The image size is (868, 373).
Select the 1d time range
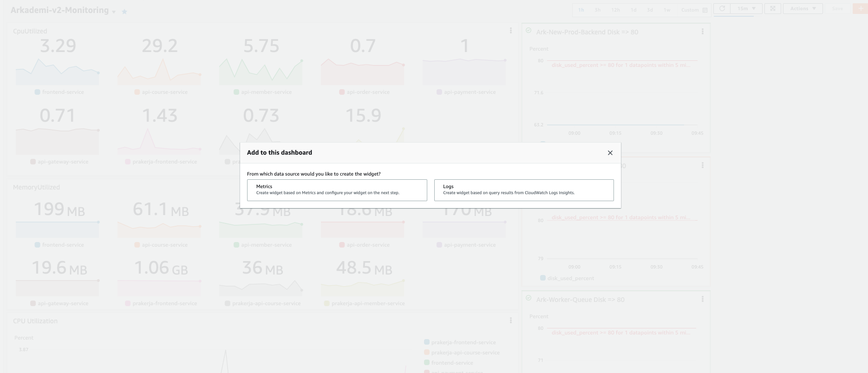[x=633, y=10]
